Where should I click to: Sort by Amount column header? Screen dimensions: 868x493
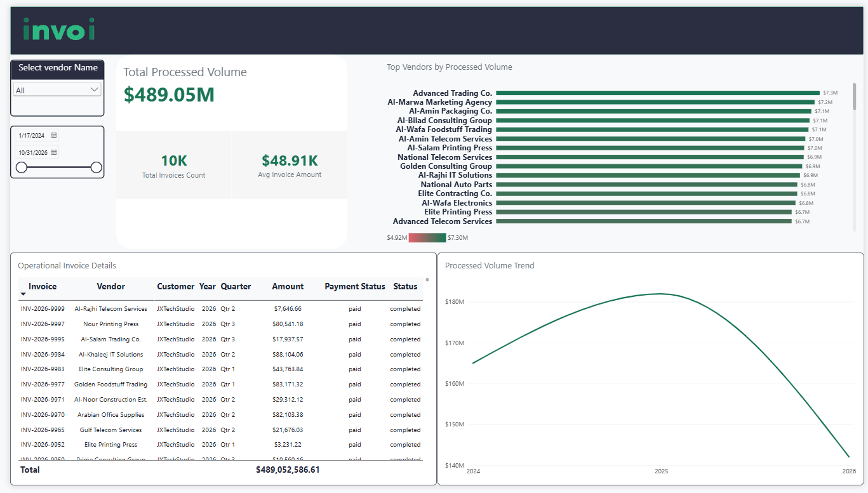pos(288,286)
